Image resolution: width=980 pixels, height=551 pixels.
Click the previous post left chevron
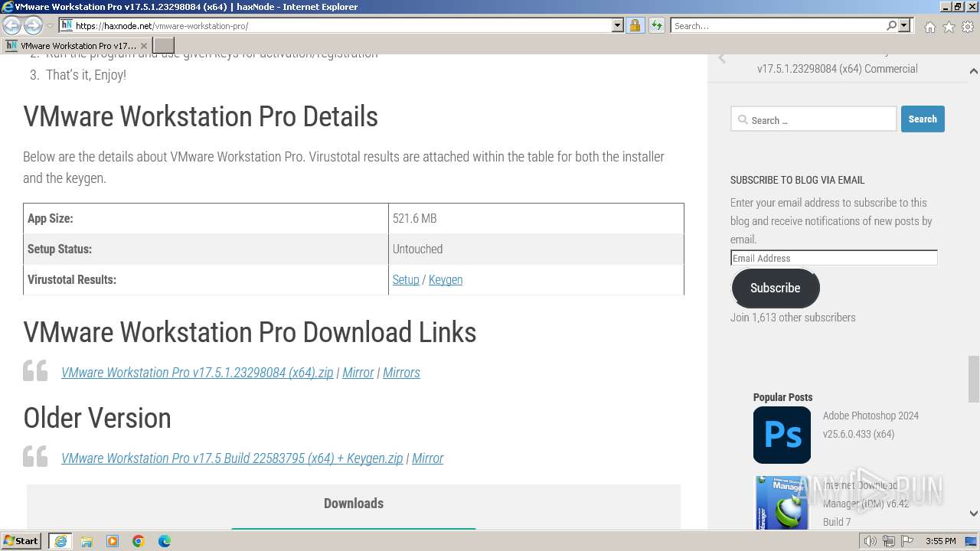pyautogui.click(x=722, y=58)
